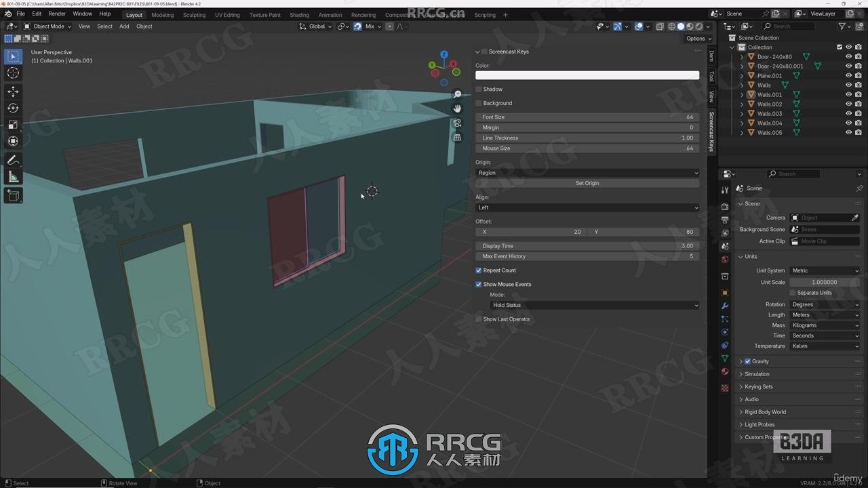Open the View Layer properties tab icon

(x=725, y=232)
